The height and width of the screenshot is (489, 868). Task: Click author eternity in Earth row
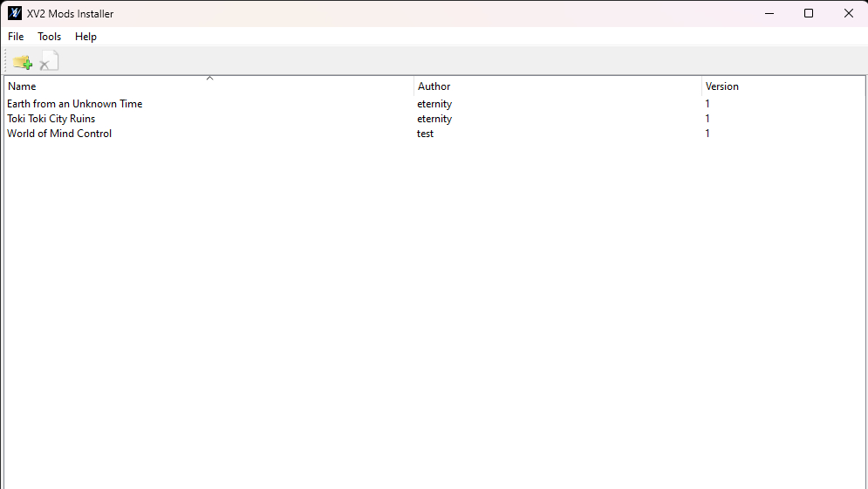[x=434, y=104]
